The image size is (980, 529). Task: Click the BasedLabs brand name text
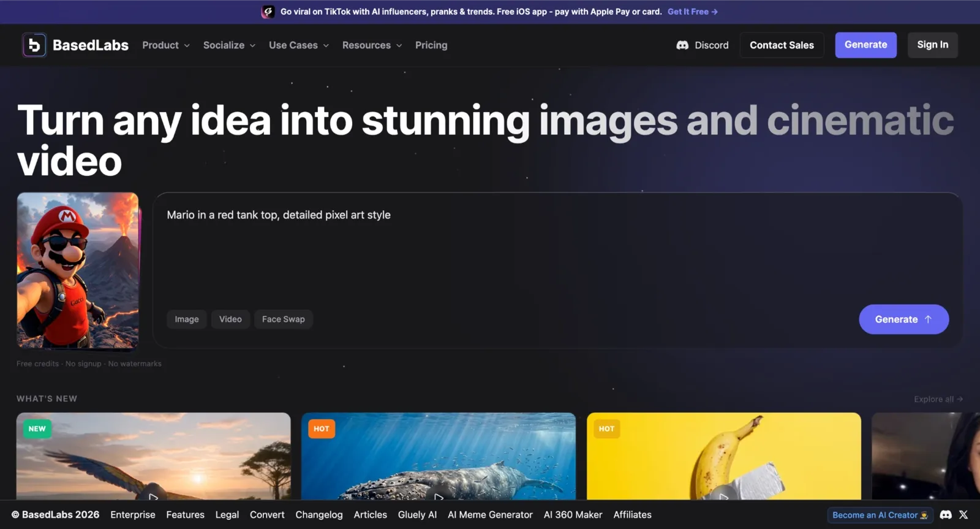[x=91, y=45]
